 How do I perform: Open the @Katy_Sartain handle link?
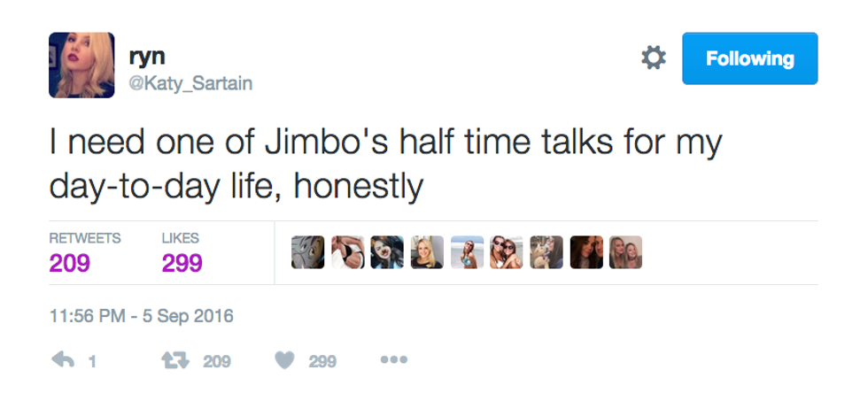tap(191, 84)
